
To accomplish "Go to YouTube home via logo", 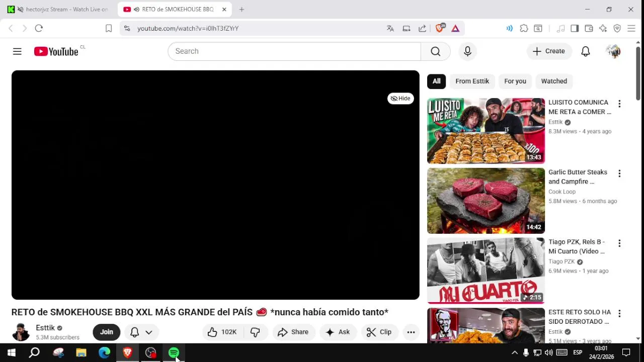I will pos(56,51).
